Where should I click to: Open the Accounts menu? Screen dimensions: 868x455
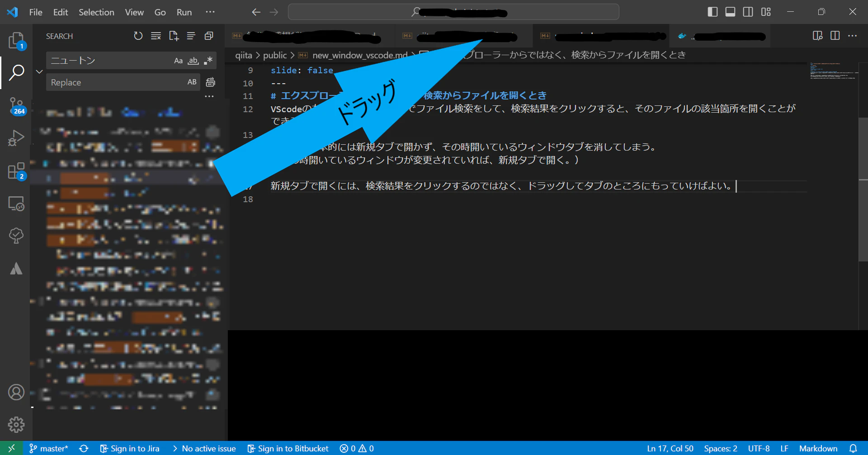point(16,392)
